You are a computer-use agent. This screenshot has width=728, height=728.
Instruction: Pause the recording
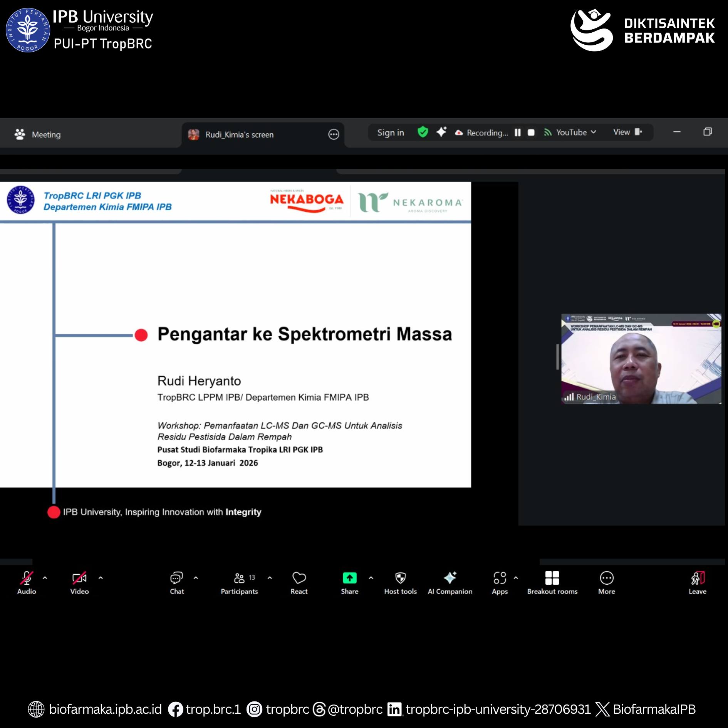[518, 133]
